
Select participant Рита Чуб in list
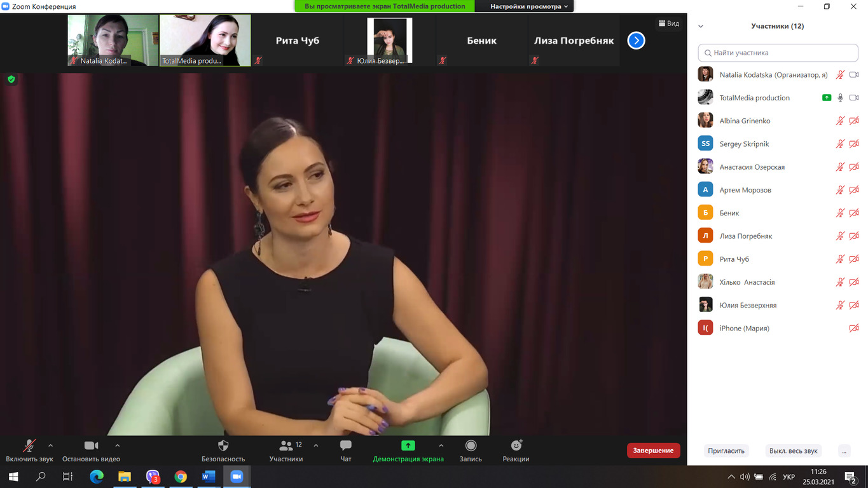778,259
